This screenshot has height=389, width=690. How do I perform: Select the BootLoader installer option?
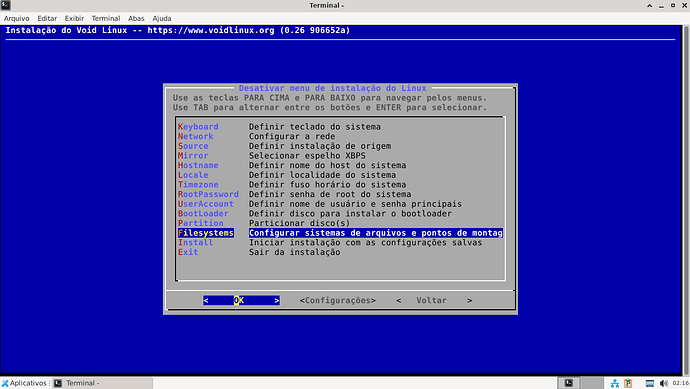[203, 214]
